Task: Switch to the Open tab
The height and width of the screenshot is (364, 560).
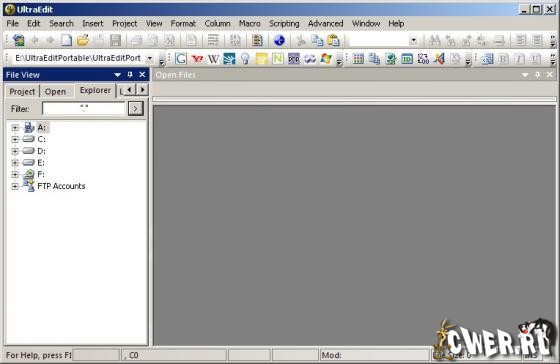Action: pos(55,91)
